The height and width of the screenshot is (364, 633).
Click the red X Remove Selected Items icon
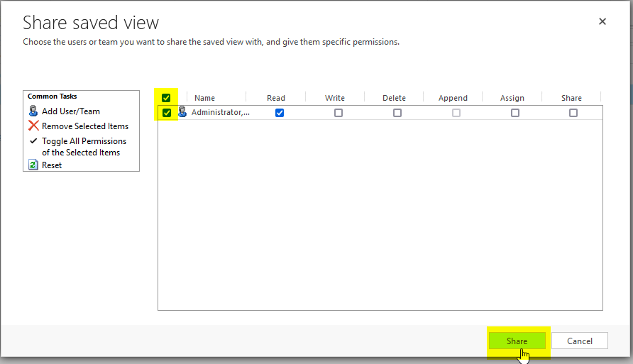coord(33,126)
